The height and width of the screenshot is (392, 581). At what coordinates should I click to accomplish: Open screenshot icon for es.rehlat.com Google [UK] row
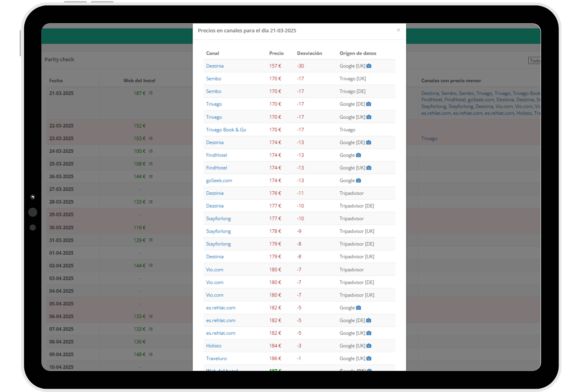pyautogui.click(x=369, y=333)
